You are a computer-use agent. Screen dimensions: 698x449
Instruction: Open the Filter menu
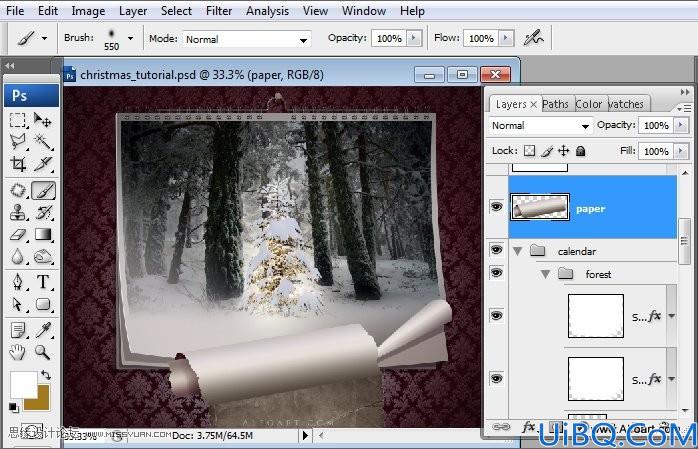[219, 11]
